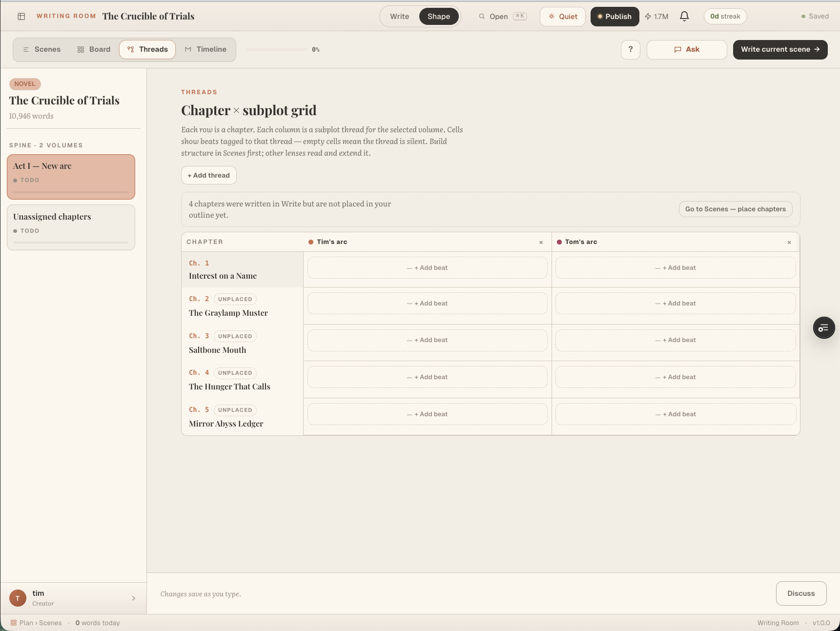Toggle the sidebar panel icon
The image size is (840, 631).
coord(21,17)
